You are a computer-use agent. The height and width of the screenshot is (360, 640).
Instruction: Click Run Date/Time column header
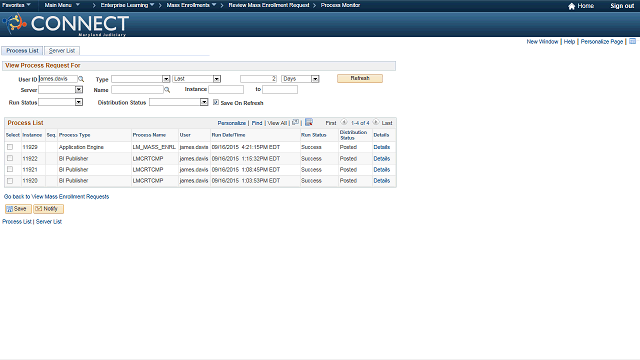pos(228,135)
